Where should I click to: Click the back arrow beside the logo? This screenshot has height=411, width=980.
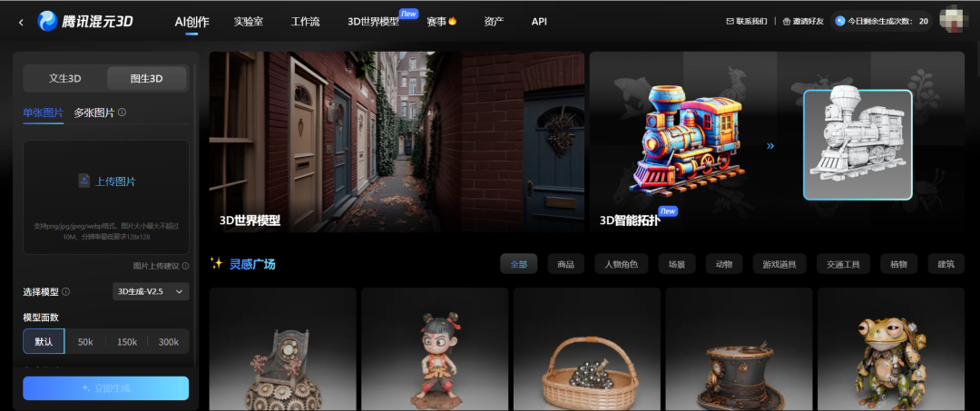(x=21, y=22)
